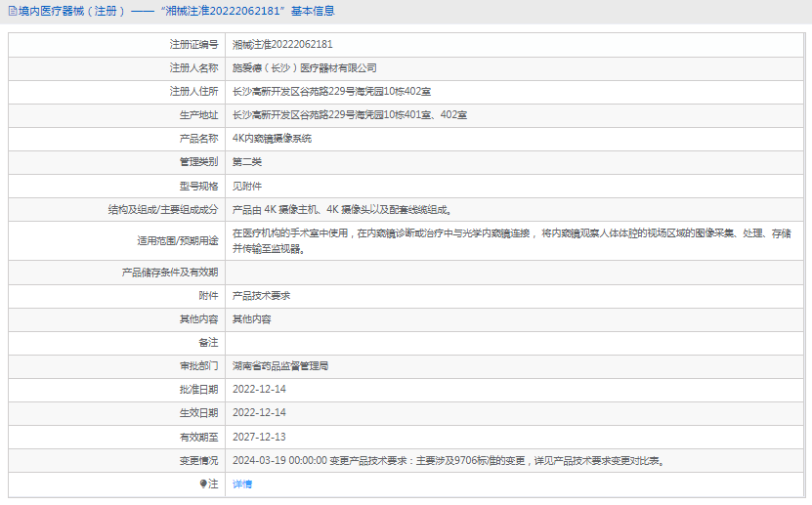
Task: Select the attachment value 产品技术要求
Action: [x=261, y=295]
